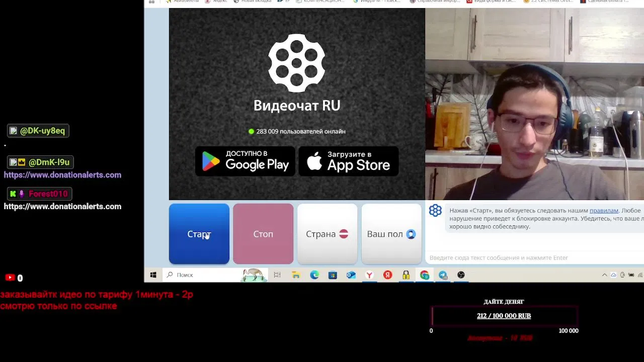Click the OneDrive cloud tray icon

point(613,275)
